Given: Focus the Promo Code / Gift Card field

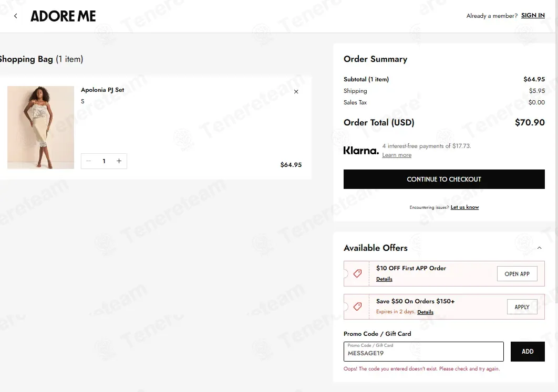Looking at the screenshot, I should (x=423, y=352).
